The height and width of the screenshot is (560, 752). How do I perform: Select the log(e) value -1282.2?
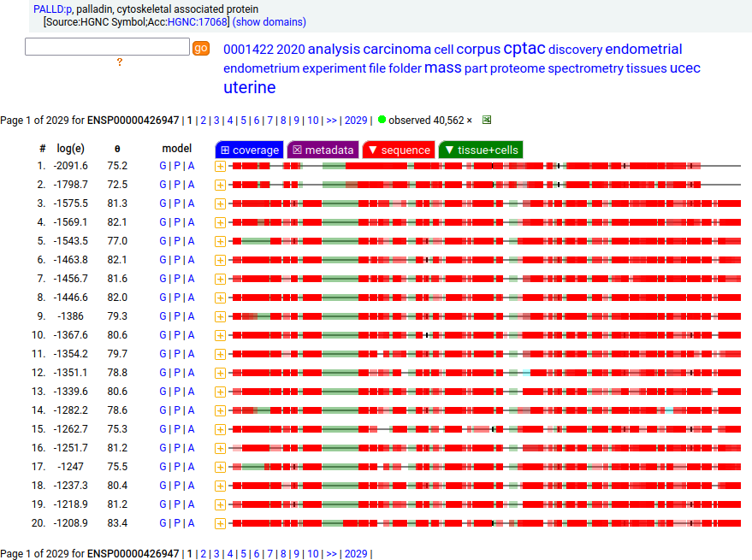pos(70,410)
